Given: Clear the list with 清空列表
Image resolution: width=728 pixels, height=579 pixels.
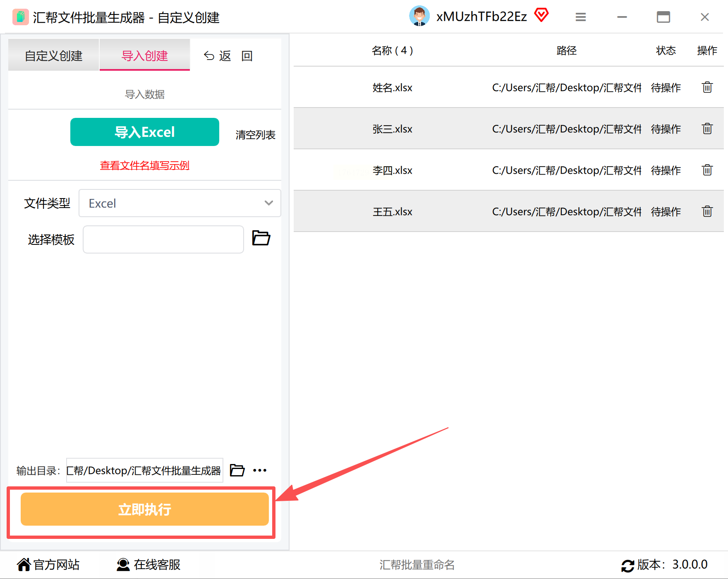Looking at the screenshot, I should click(256, 135).
